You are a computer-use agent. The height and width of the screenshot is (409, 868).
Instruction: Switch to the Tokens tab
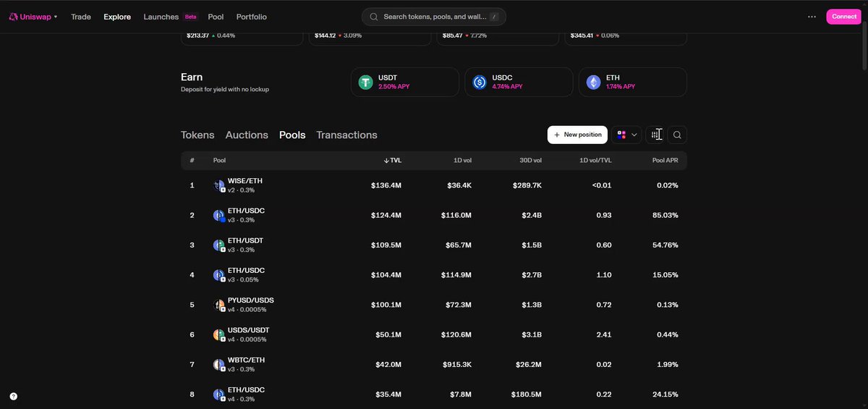point(197,135)
